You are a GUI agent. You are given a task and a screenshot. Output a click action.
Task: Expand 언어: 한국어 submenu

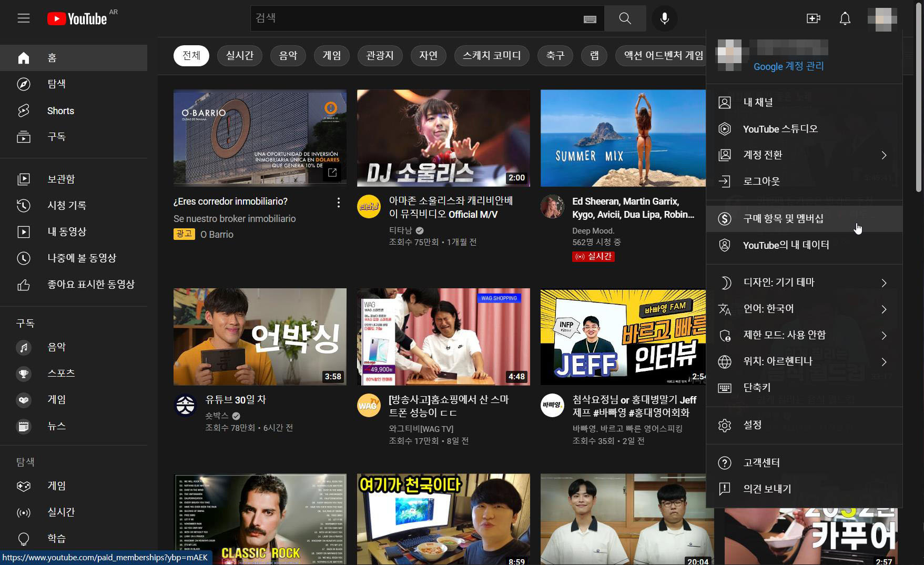[804, 309]
